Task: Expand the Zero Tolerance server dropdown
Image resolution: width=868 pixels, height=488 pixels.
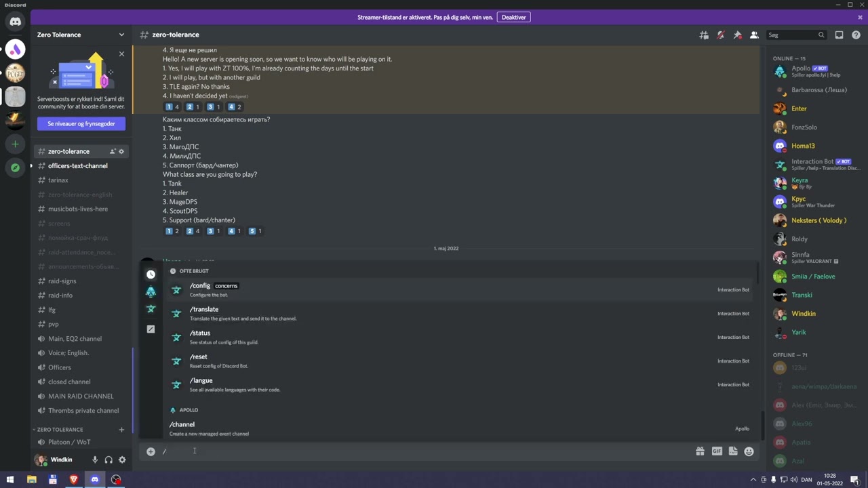Action: (121, 35)
